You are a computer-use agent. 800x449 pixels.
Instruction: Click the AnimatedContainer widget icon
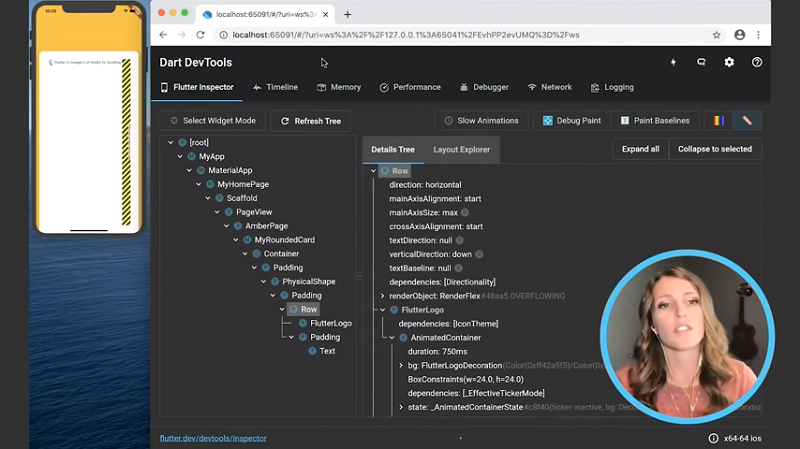403,338
